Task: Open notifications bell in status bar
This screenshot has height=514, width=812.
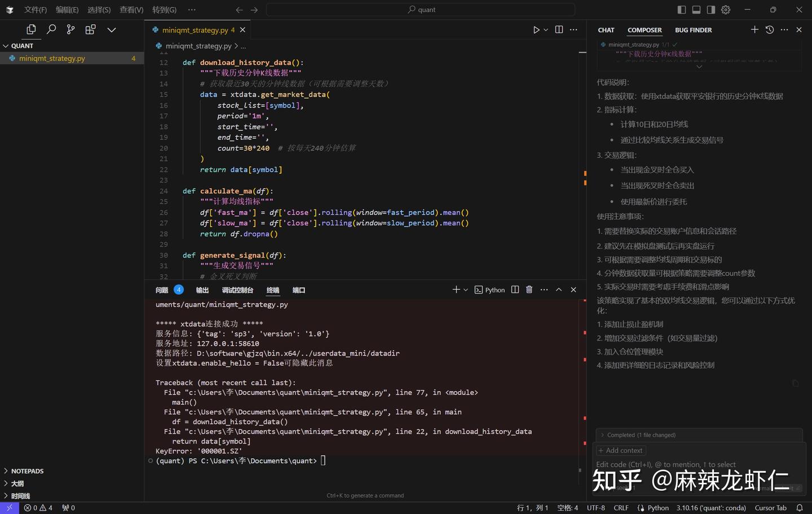Action: (800, 508)
